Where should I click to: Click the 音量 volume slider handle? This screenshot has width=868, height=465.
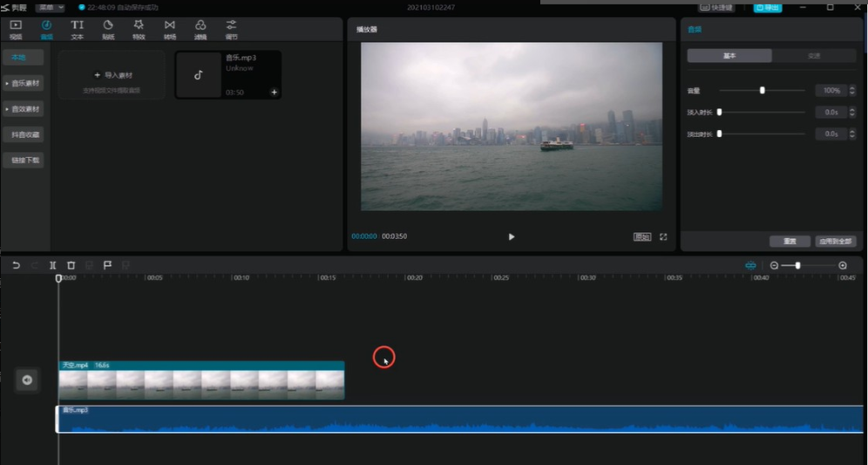click(763, 90)
